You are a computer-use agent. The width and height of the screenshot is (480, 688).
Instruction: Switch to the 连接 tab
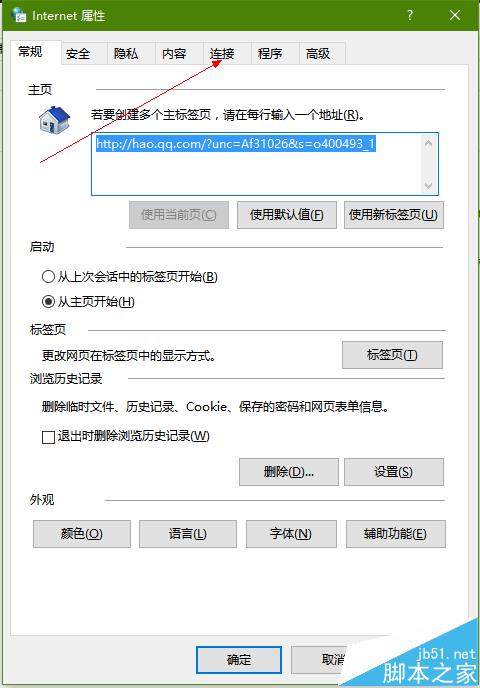pos(223,54)
